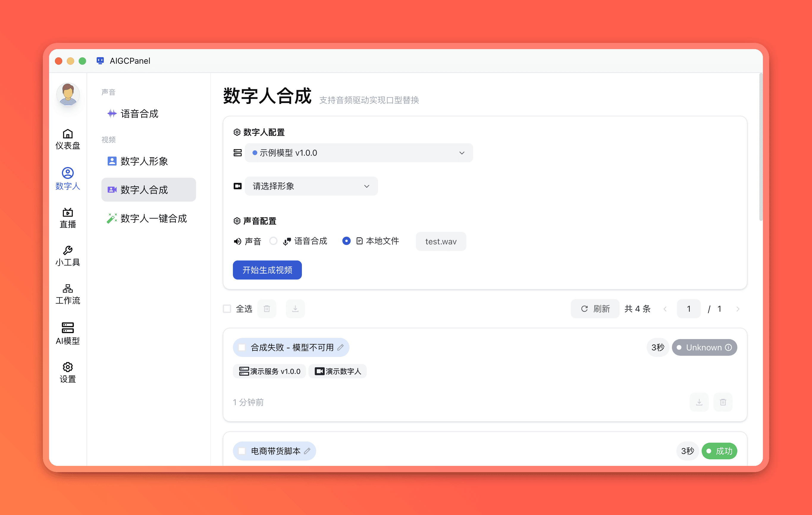The height and width of the screenshot is (515, 812).
Task: Click the 3秒 duration of 电商带货脚本 task
Action: (x=687, y=451)
